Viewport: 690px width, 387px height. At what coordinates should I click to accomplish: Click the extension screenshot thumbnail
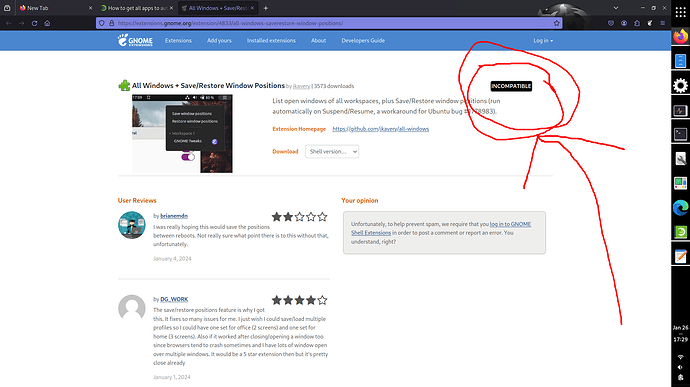coord(182,133)
